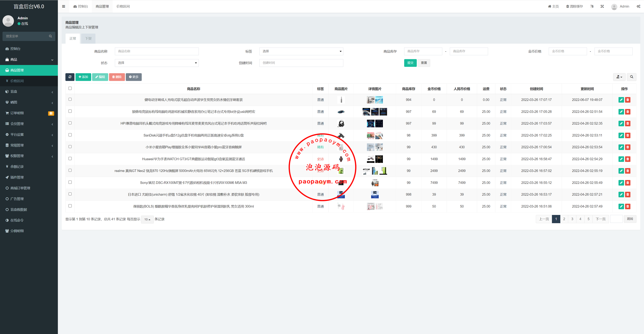Click the hamburger menu toggle icon

(x=64, y=7)
